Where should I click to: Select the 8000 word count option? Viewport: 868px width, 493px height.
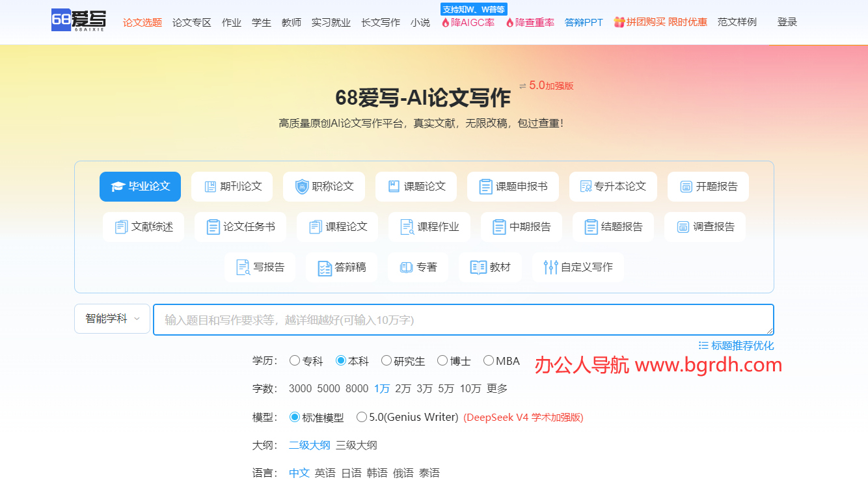pos(357,388)
